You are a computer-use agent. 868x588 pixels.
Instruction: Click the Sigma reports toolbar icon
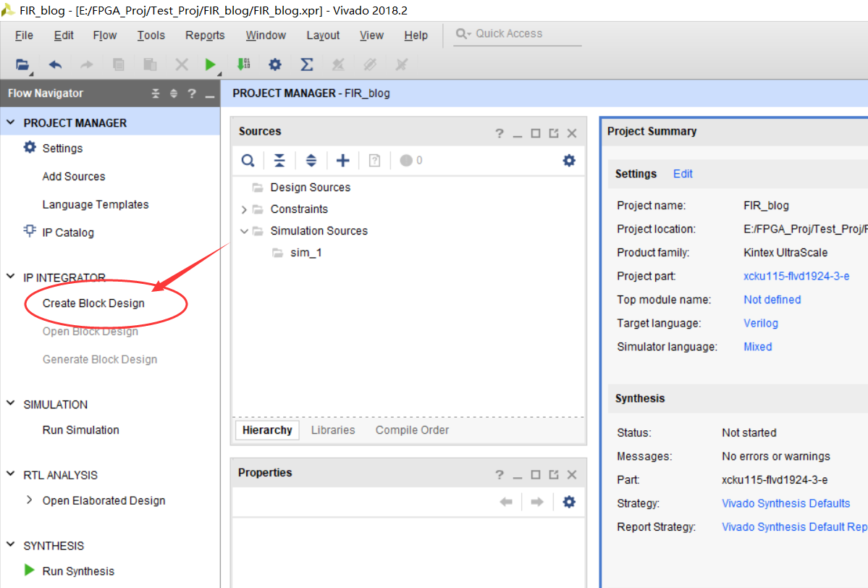[x=307, y=64]
